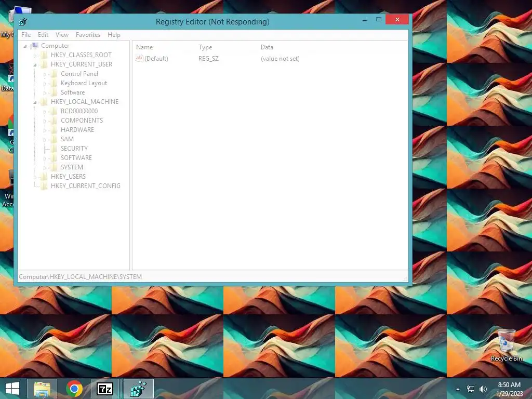Click the SAM folder icon
This screenshot has width=532, height=399.
tap(54, 139)
